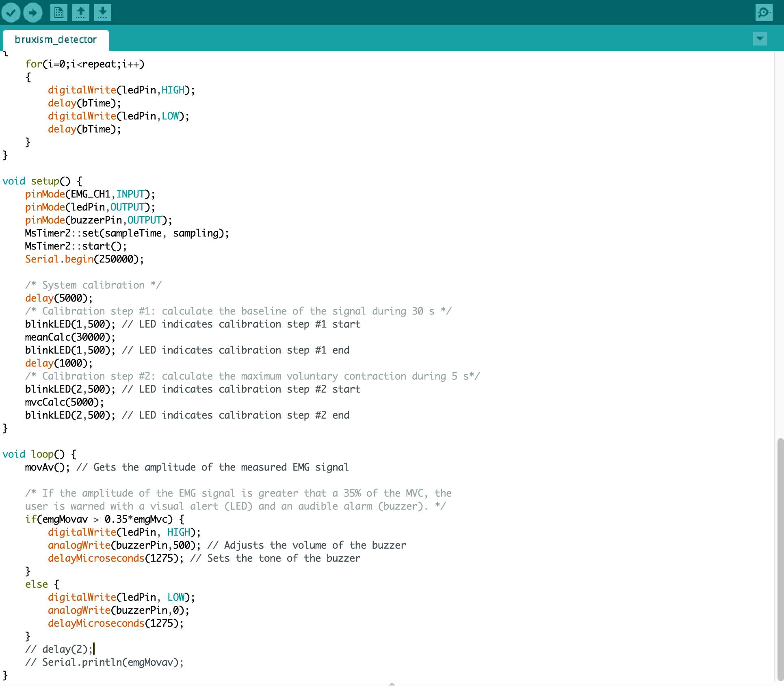Click the line 'pinMode(EMG_CH1,INPUT);'

[x=90, y=194]
